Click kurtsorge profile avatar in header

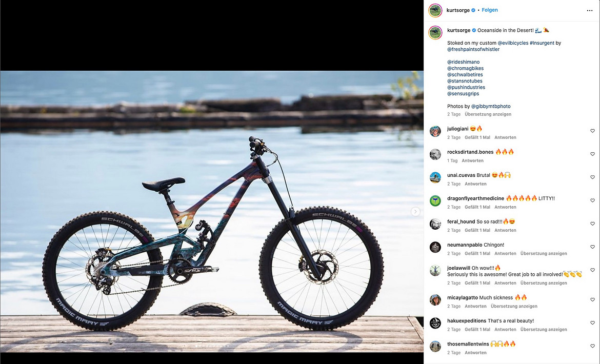click(x=435, y=10)
